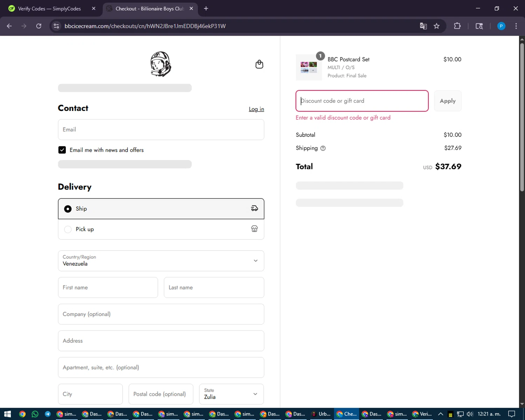Click the Address field
525x420 pixels.
[161, 341]
